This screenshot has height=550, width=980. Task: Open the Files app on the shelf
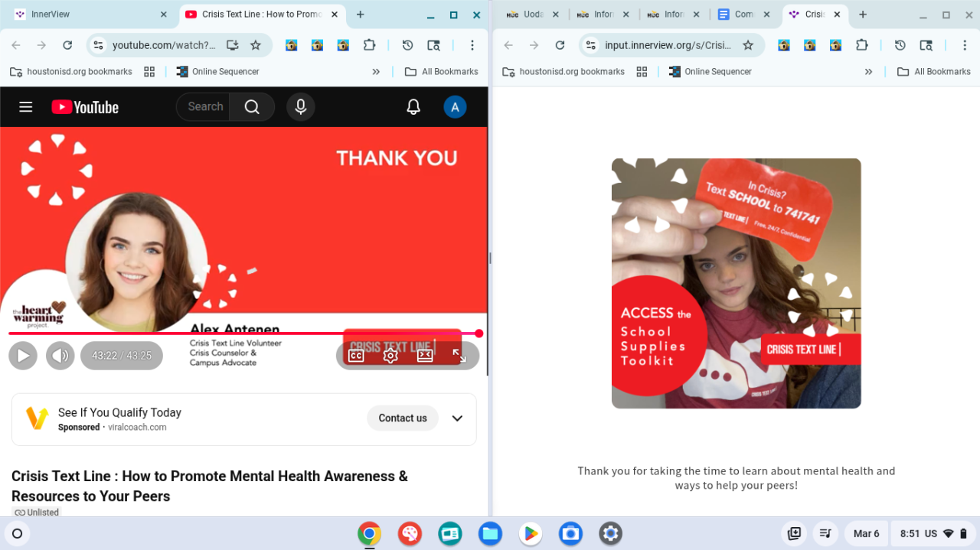point(490,533)
